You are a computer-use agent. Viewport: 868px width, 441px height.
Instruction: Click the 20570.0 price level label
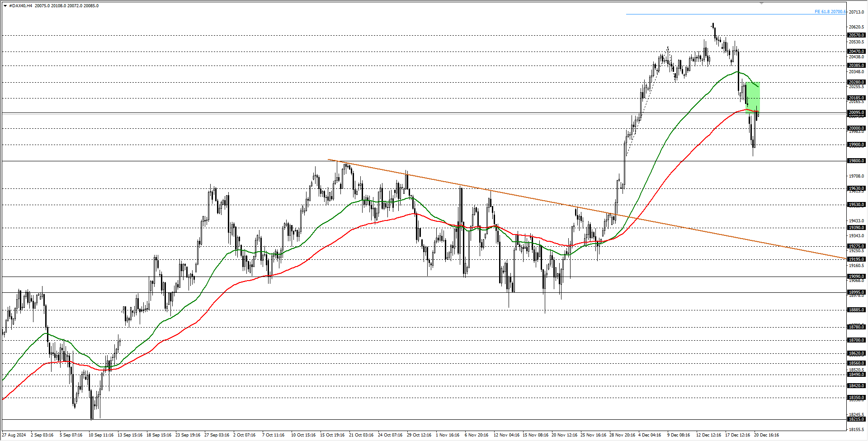tap(856, 35)
